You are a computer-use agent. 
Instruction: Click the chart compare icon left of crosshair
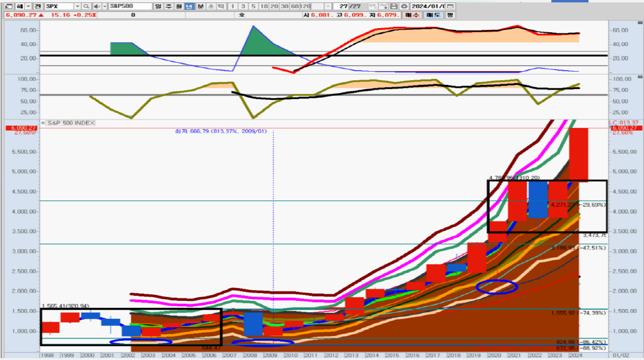[373, 7]
